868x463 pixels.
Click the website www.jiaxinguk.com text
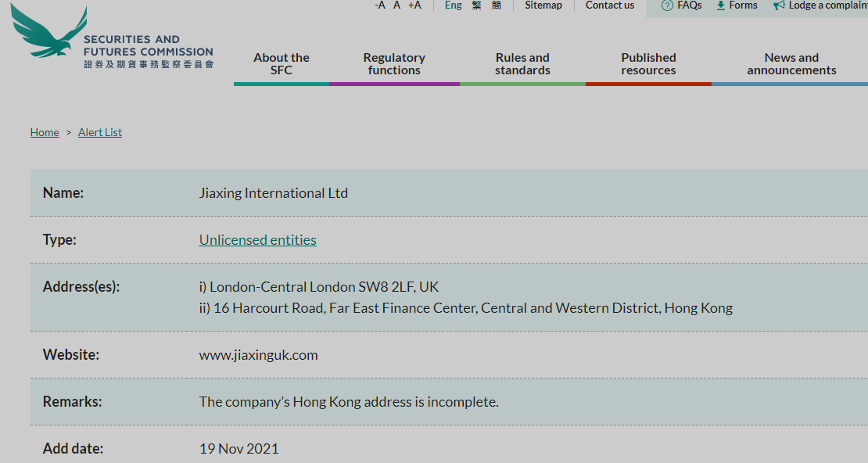tap(259, 355)
